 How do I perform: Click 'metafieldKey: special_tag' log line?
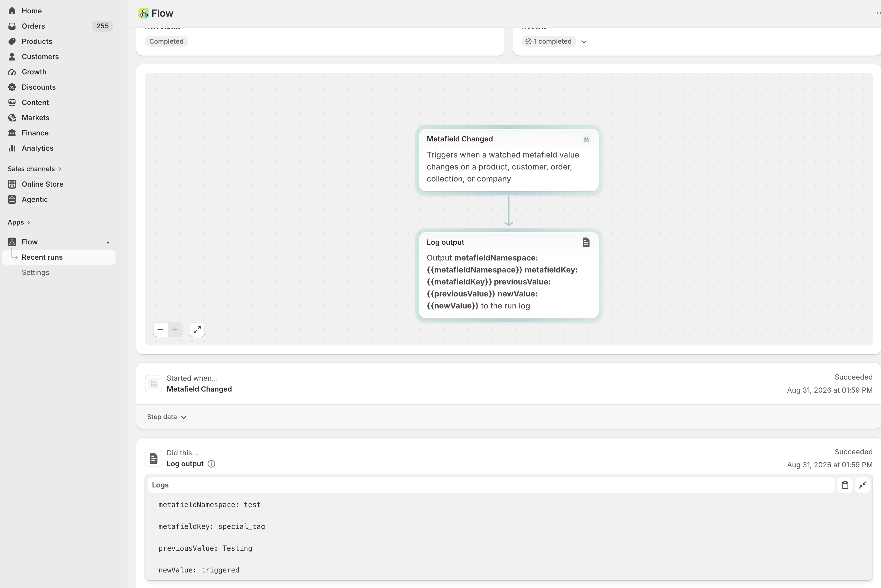pos(211,526)
